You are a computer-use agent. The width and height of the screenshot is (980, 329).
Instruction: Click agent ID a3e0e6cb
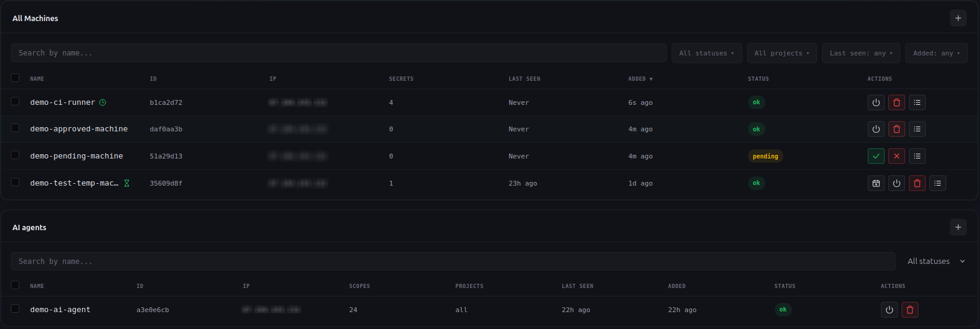coord(153,310)
